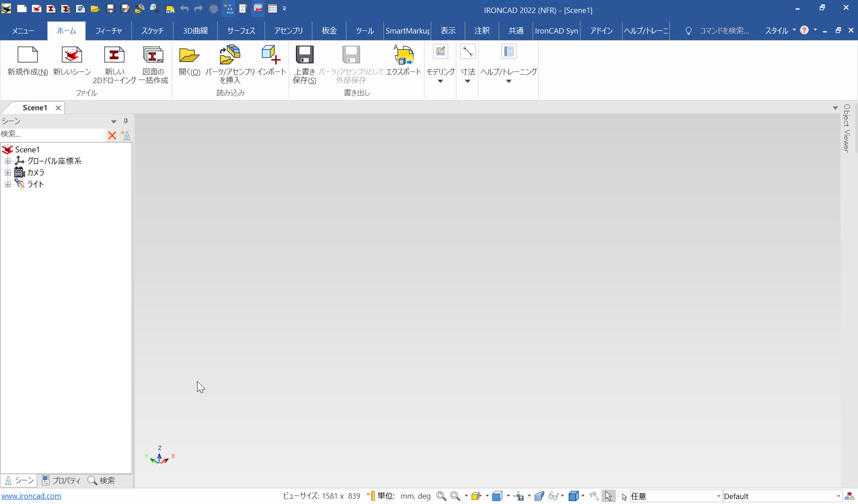
Task: Switch to the ツール ribbon tab
Action: (x=365, y=31)
